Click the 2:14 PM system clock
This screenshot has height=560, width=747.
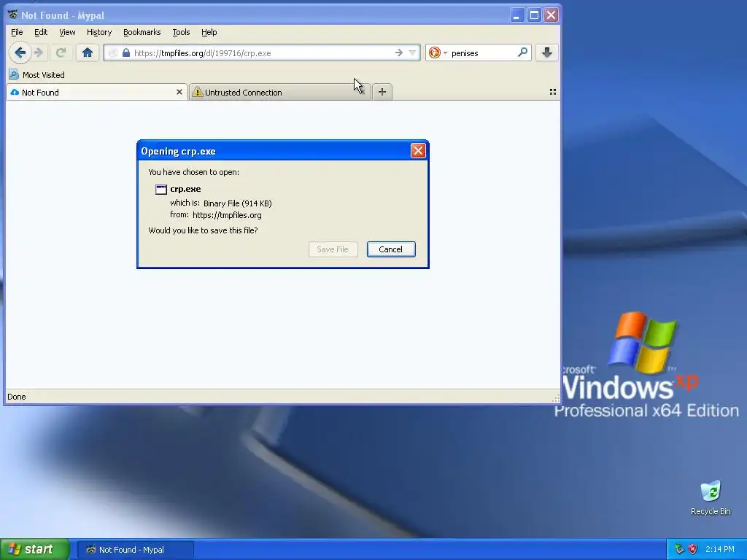tap(720, 549)
